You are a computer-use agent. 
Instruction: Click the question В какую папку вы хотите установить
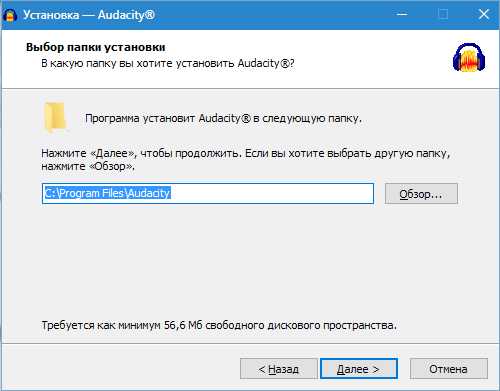pyautogui.click(x=168, y=63)
